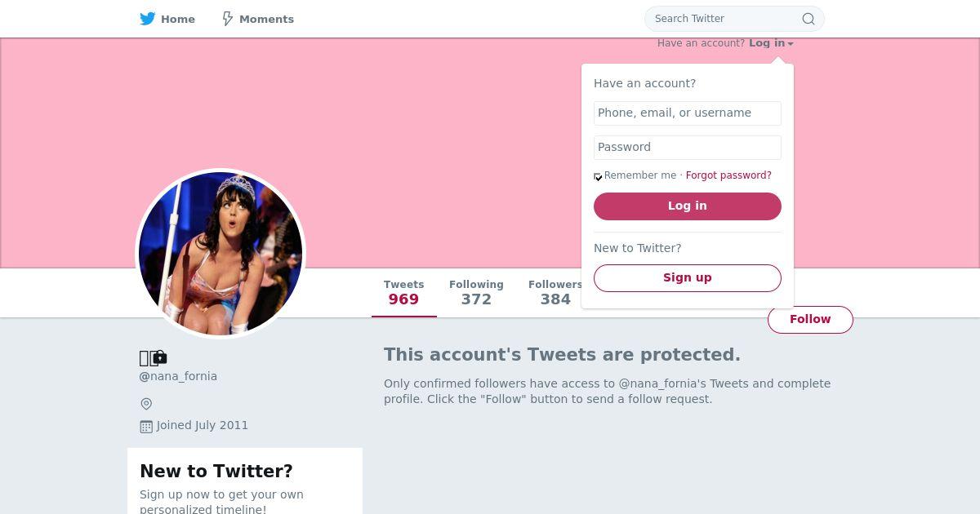Open the profile avatar photo
Image resolution: width=980 pixels, height=514 pixels.
click(220, 253)
